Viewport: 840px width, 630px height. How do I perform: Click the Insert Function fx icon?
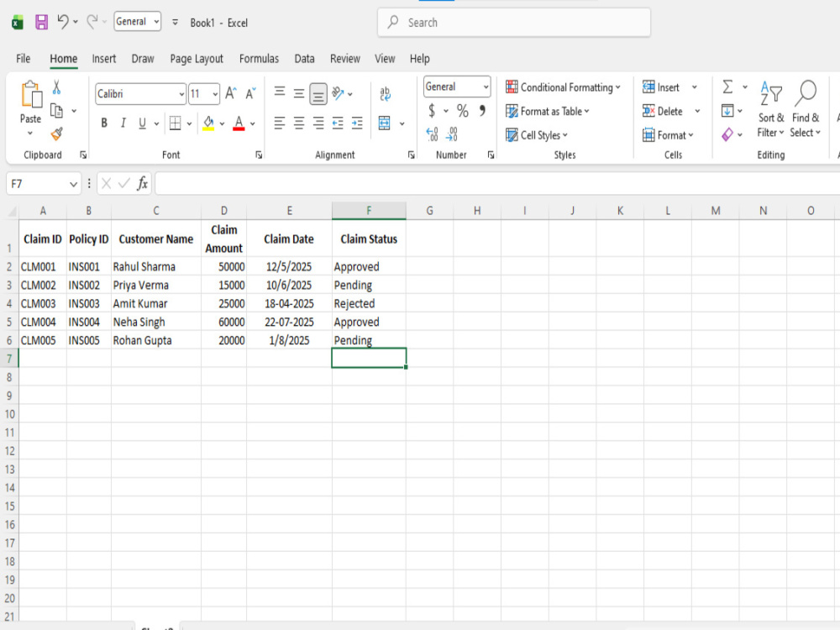142,184
